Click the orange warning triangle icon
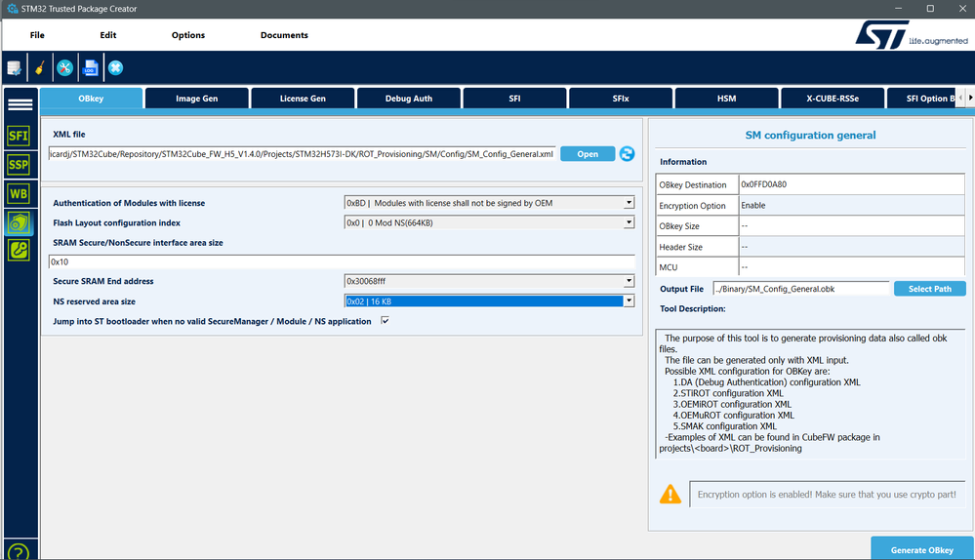Viewport: 975px width, 560px height. (670, 494)
